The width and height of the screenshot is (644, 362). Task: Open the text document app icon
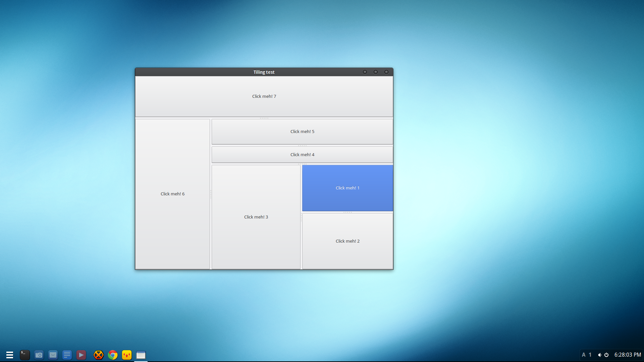(67, 355)
